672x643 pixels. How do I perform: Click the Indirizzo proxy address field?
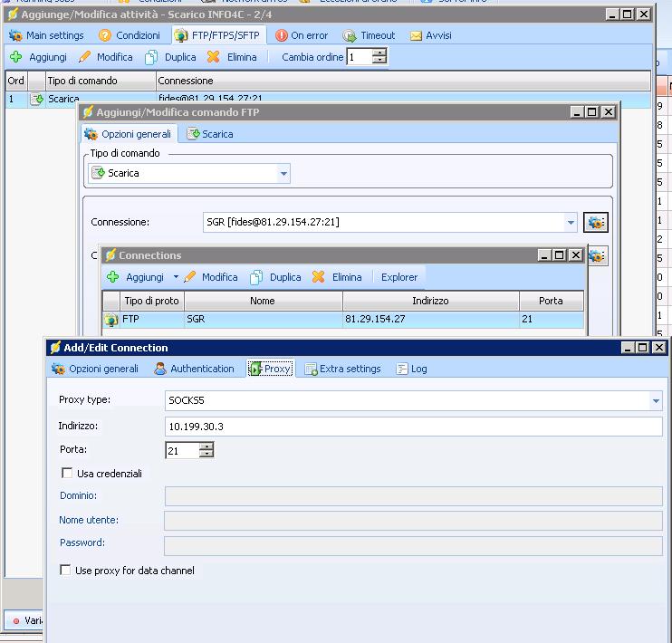[x=413, y=426]
